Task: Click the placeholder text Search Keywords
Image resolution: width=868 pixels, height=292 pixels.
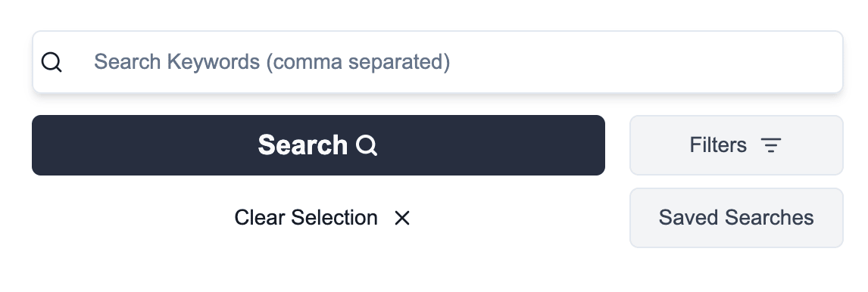Action: 176,62
